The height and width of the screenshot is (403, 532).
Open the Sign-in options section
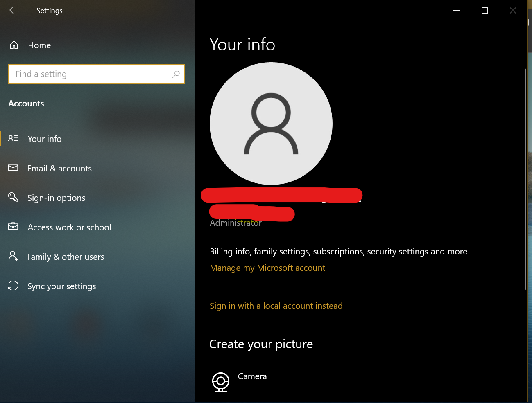coord(56,198)
